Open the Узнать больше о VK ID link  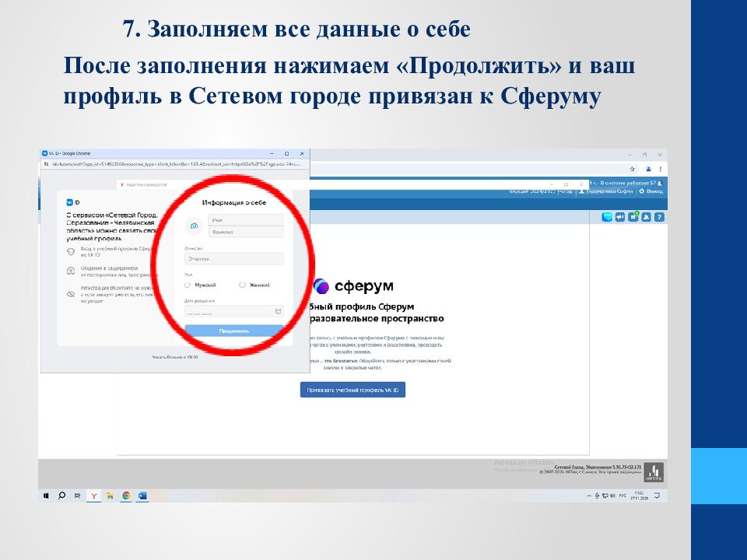[x=175, y=357]
